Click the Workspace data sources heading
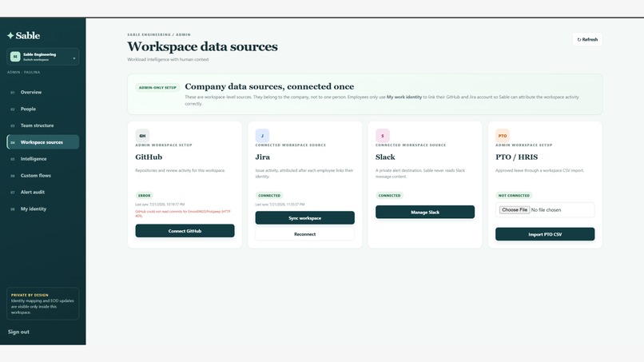This screenshot has height=362, width=644. (202, 46)
